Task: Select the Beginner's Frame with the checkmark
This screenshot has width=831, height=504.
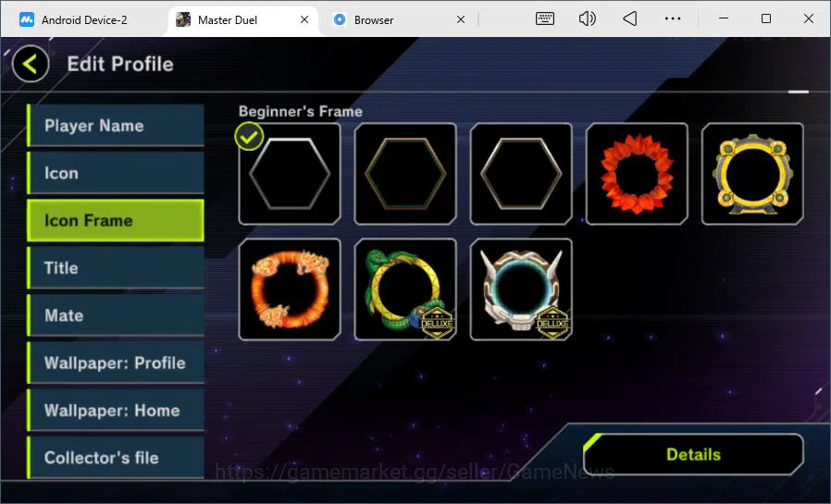Action: pyautogui.click(x=290, y=174)
